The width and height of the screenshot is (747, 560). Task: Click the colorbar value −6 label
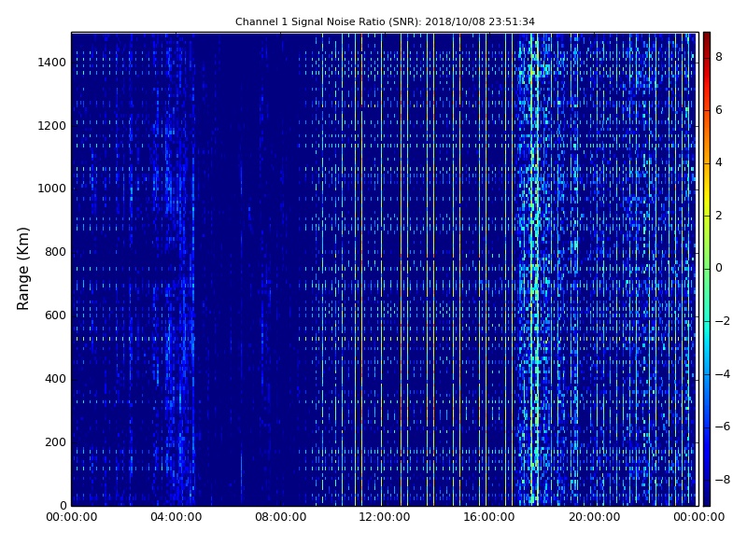pyautogui.click(x=723, y=427)
